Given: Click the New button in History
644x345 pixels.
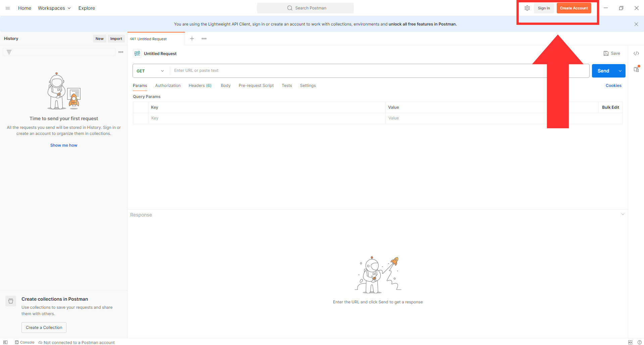Looking at the screenshot, I should (x=99, y=39).
